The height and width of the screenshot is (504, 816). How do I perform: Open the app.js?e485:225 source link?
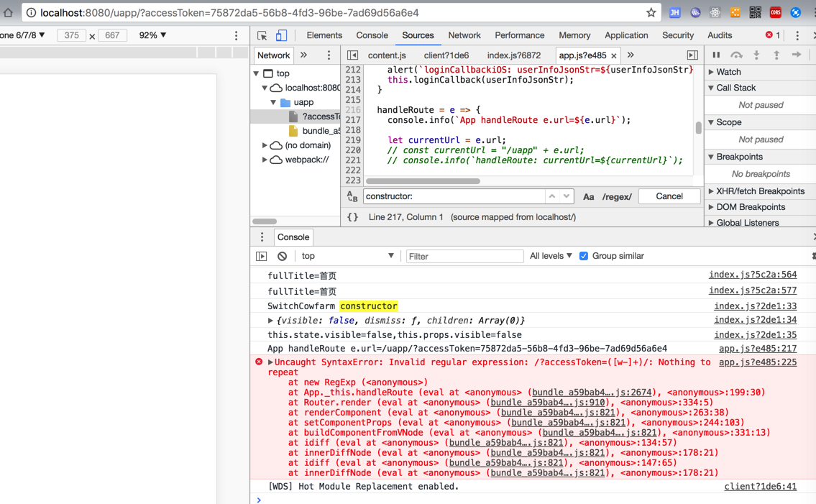(x=757, y=362)
